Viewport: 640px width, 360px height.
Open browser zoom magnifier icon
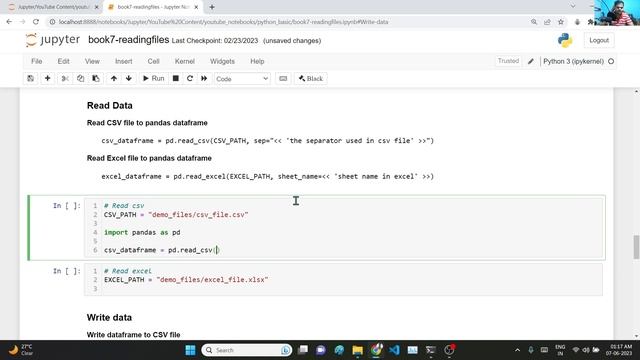click(x=534, y=22)
